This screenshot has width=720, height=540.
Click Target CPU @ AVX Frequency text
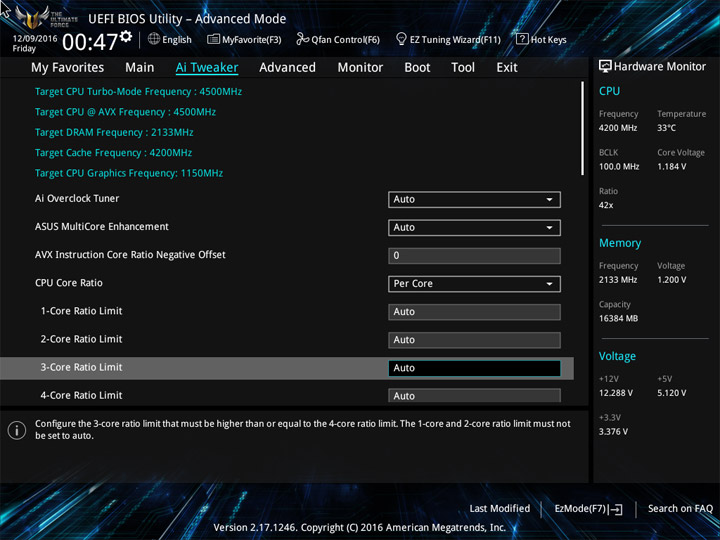pyautogui.click(x=125, y=112)
